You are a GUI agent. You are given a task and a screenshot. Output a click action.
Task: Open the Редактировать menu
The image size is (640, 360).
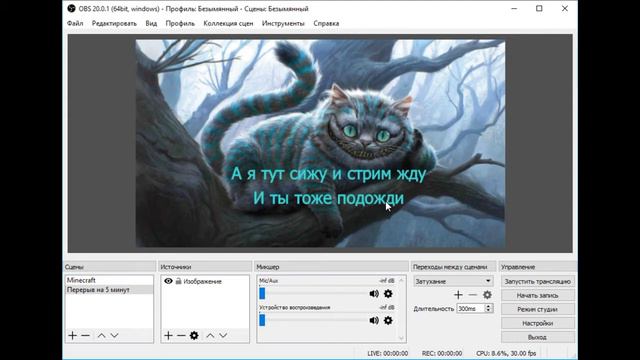click(x=114, y=24)
